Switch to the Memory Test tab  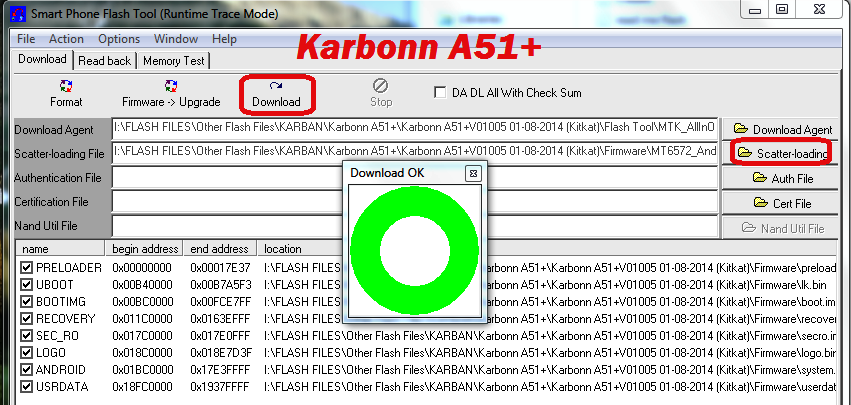click(x=174, y=61)
